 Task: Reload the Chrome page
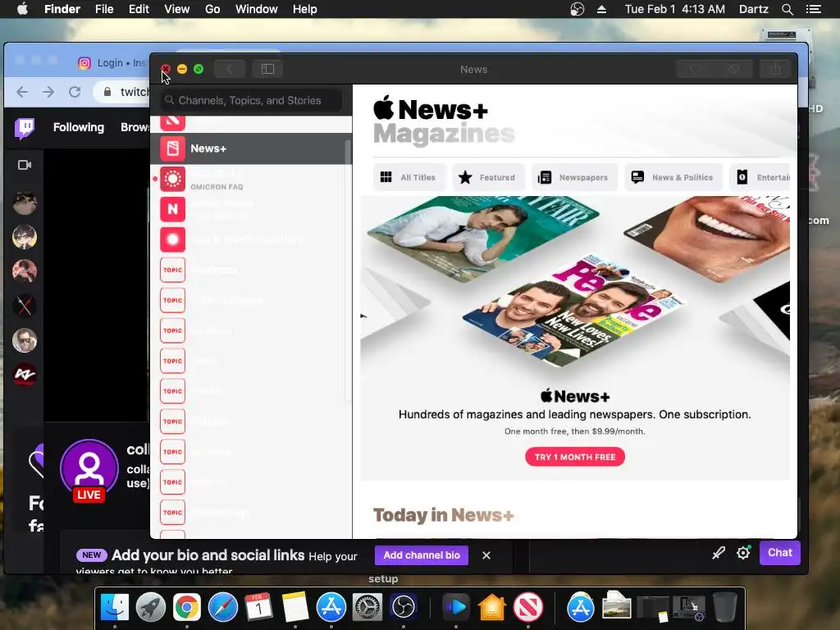click(x=75, y=92)
